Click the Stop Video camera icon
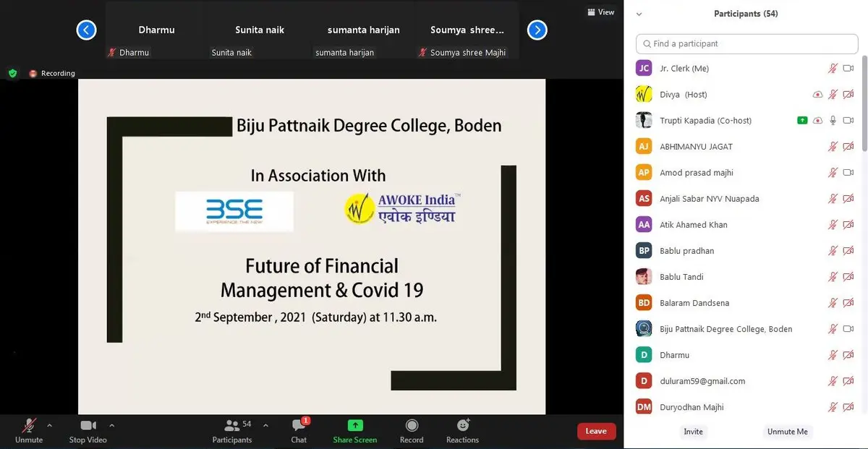Image resolution: width=868 pixels, height=449 pixels. pyautogui.click(x=88, y=425)
